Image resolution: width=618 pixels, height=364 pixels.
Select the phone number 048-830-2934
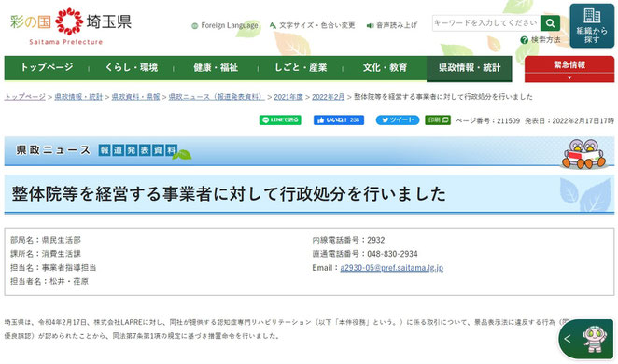pyautogui.click(x=393, y=254)
